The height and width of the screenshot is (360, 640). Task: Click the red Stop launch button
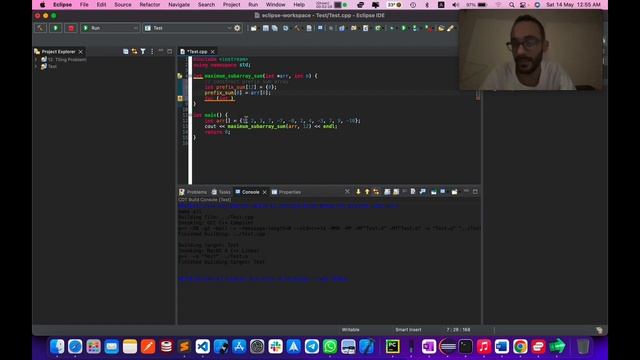tap(71, 28)
